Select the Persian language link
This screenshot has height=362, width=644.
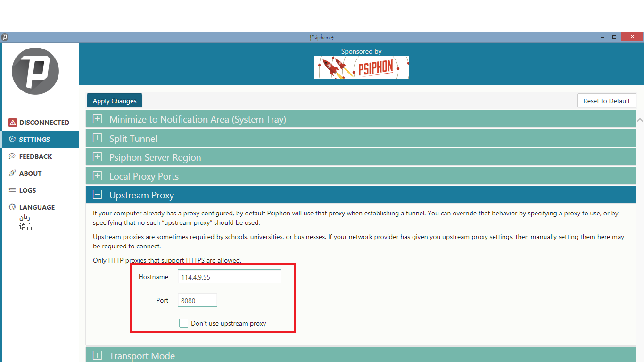[x=25, y=218]
